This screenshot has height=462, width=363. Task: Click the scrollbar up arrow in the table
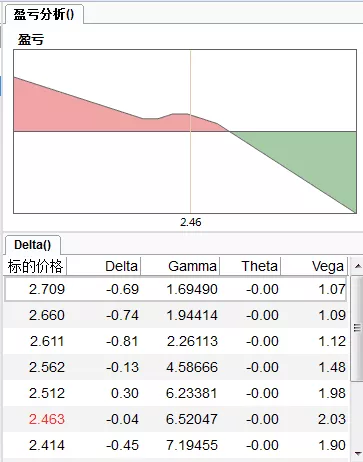(x=358, y=266)
